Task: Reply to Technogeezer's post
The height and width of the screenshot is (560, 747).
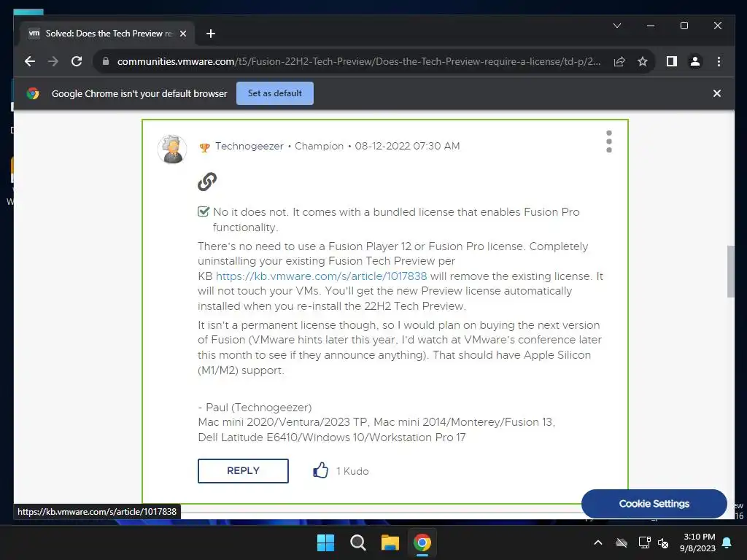Action: (x=243, y=471)
